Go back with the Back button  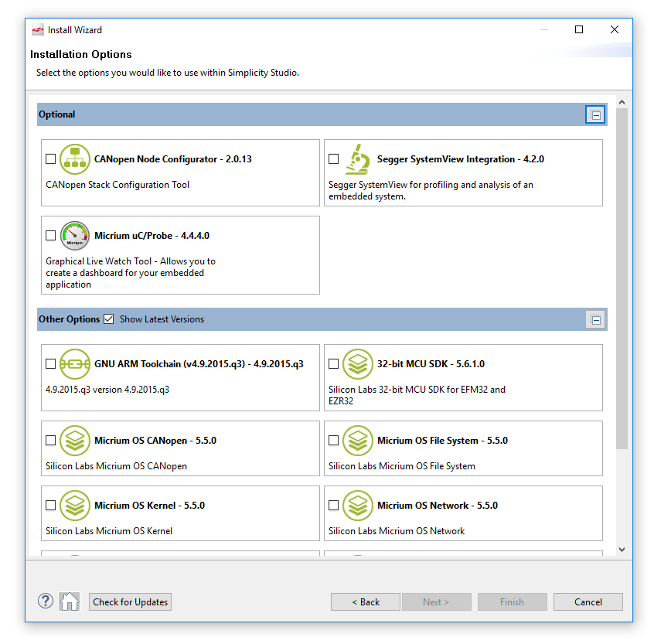point(366,602)
